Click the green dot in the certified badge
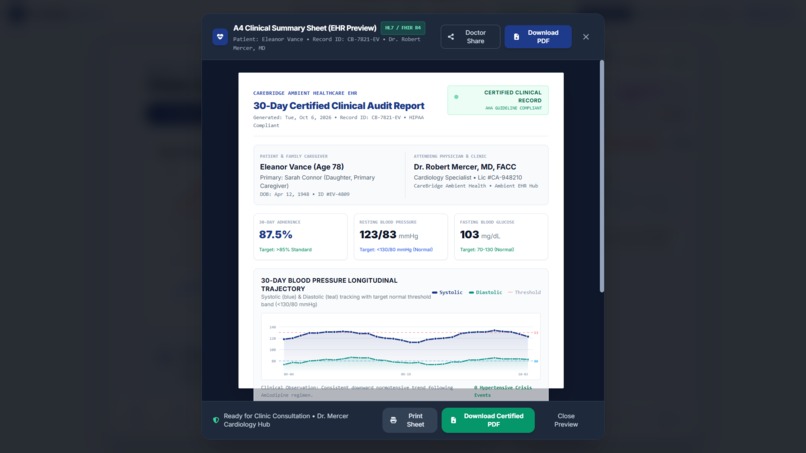The width and height of the screenshot is (806, 453). coord(456,97)
